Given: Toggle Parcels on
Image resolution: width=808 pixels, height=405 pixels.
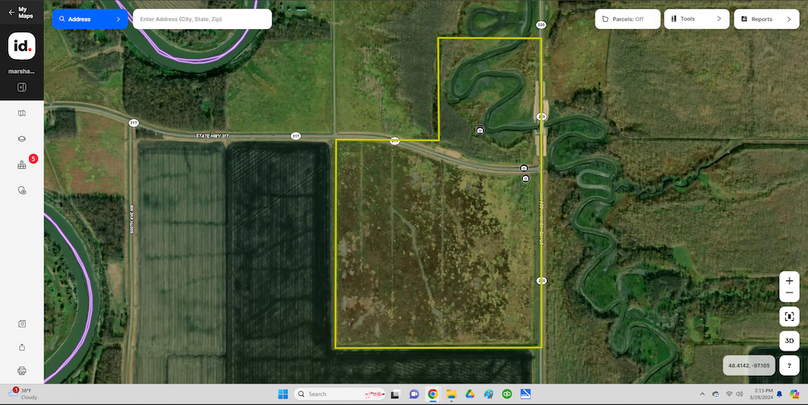Looking at the screenshot, I should tap(629, 19).
